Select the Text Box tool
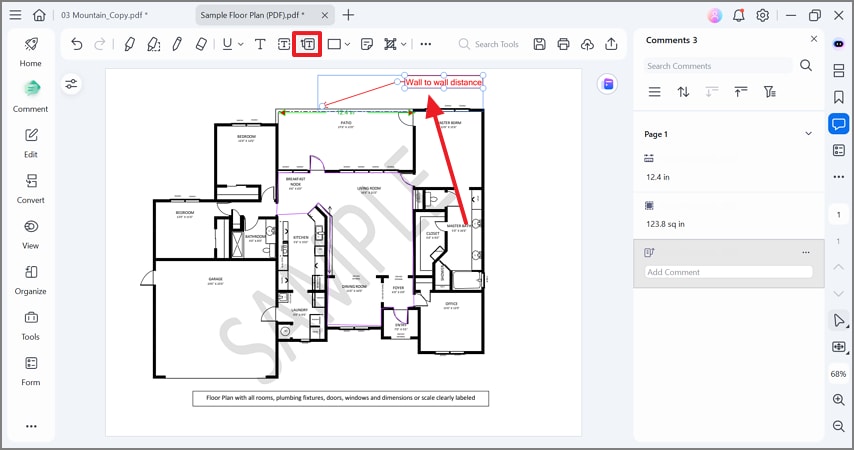854x450 pixels. point(284,44)
